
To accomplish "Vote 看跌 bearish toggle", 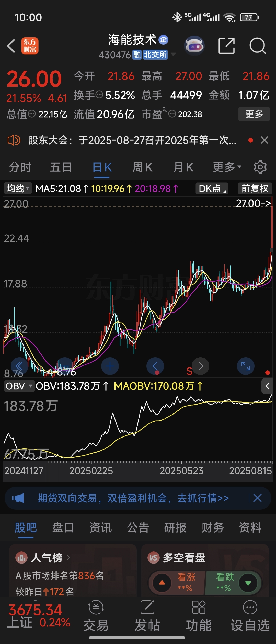I will click(x=234, y=583).
